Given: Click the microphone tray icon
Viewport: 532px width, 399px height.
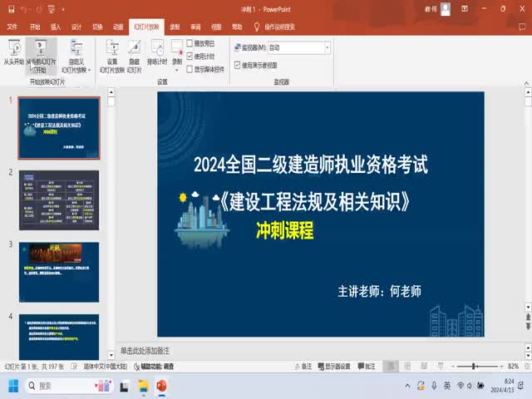Looking at the screenshot, I should 434,386.
